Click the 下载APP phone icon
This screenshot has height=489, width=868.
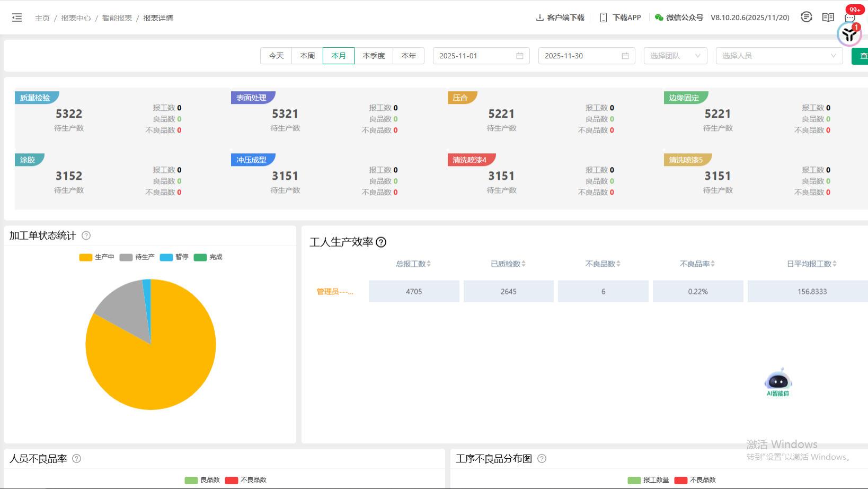click(603, 17)
